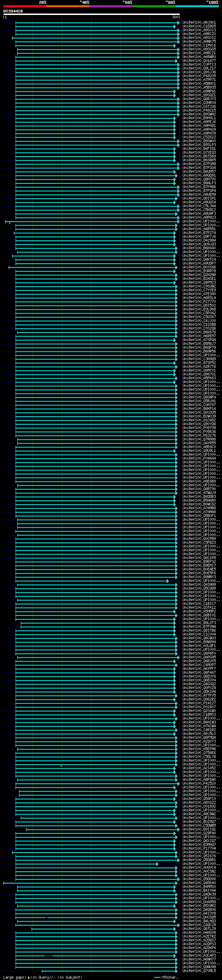Select label UniRef100_A9NP61
Viewport: 222px width, 980px height.
(199, 91)
